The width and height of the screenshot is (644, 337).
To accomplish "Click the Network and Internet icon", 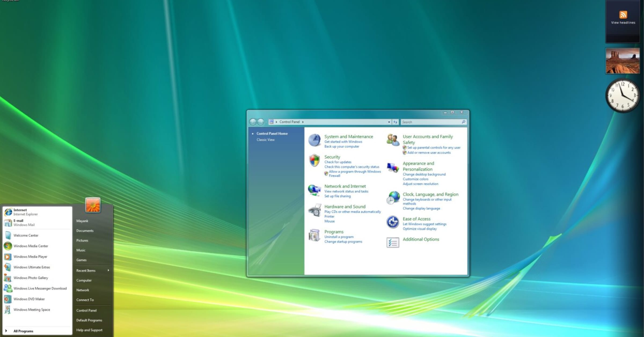I will point(314,190).
